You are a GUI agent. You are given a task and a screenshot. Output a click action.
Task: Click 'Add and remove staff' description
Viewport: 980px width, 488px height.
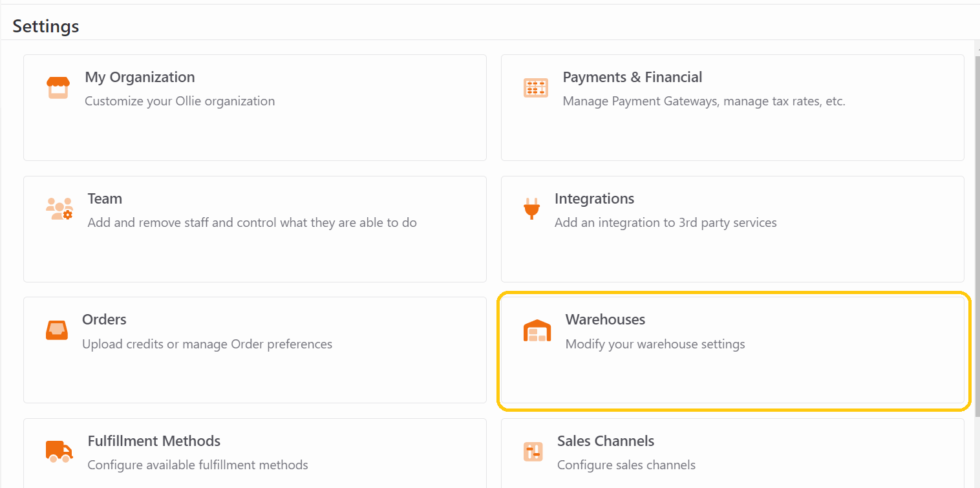pos(252,222)
